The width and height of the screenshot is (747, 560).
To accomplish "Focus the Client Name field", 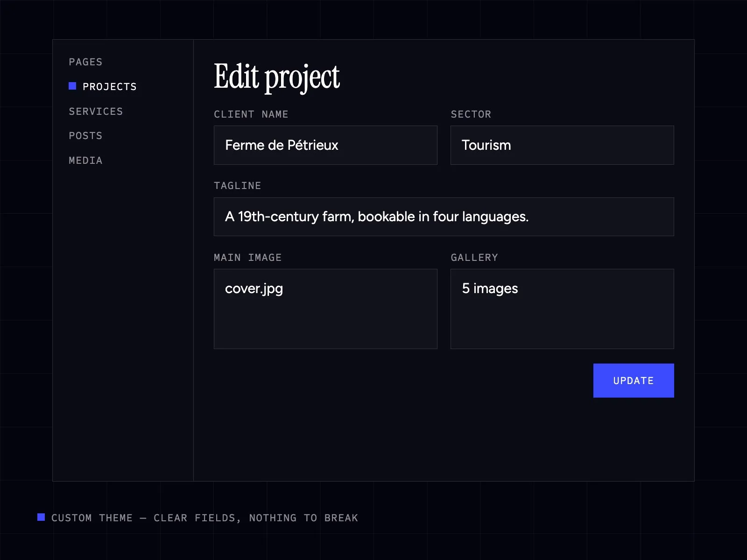I will tap(325, 145).
